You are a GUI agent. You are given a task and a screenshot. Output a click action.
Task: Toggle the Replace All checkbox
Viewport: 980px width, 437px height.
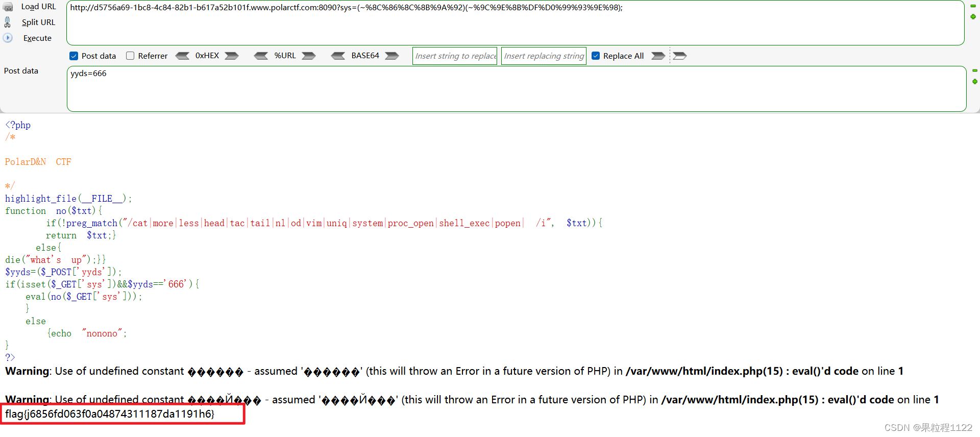click(x=596, y=56)
